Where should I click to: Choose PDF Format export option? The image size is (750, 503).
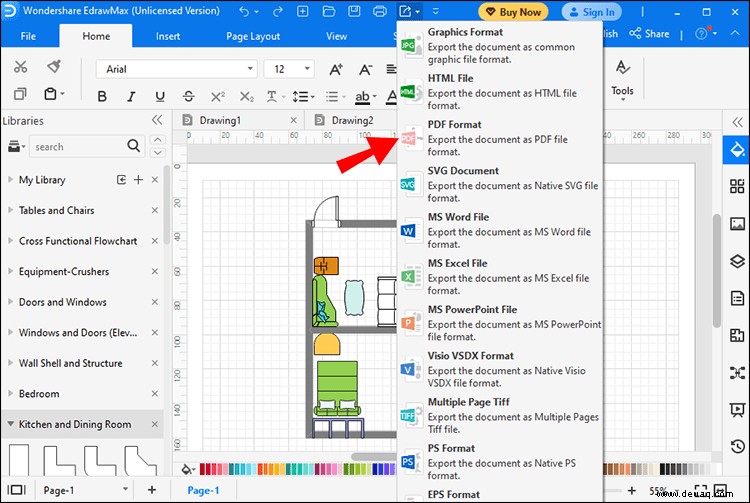499,138
